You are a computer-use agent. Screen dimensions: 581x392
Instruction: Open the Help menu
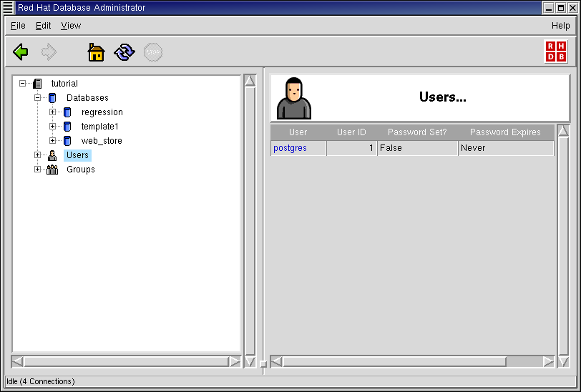[x=561, y=26]
